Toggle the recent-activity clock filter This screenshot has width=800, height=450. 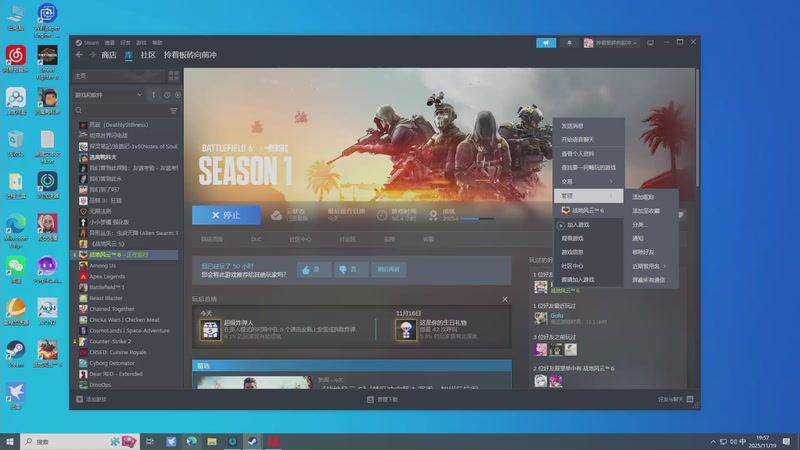(x=167, y=95)
